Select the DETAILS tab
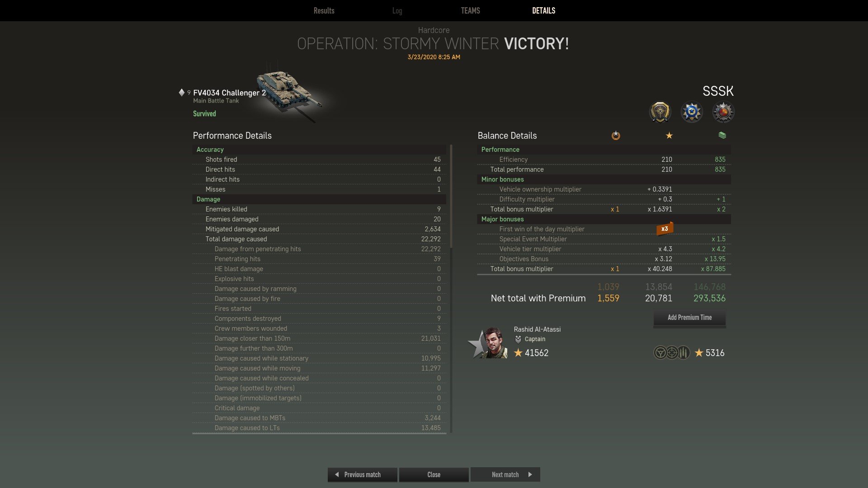868x488 pixels. pos(544,10)
